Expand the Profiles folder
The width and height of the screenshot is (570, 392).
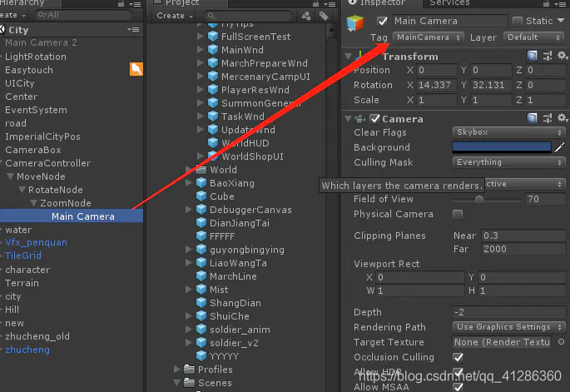(x=177, y=369)
